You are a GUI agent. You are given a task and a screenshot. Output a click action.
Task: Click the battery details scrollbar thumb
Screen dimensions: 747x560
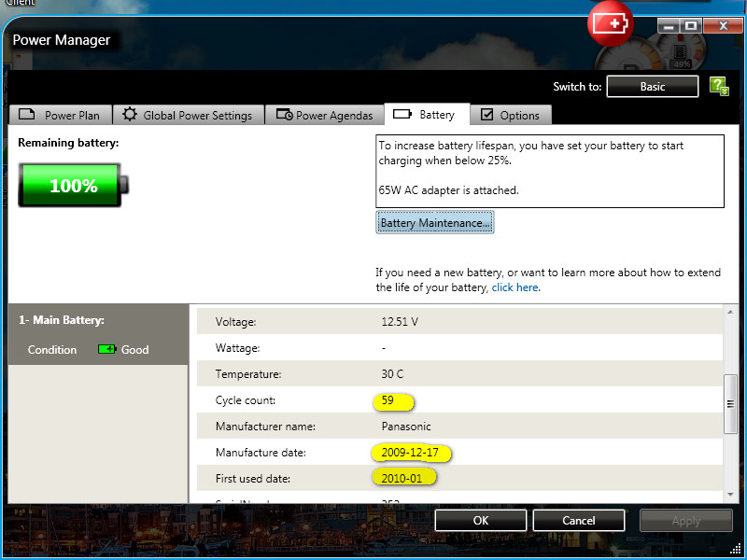(730, 403)
